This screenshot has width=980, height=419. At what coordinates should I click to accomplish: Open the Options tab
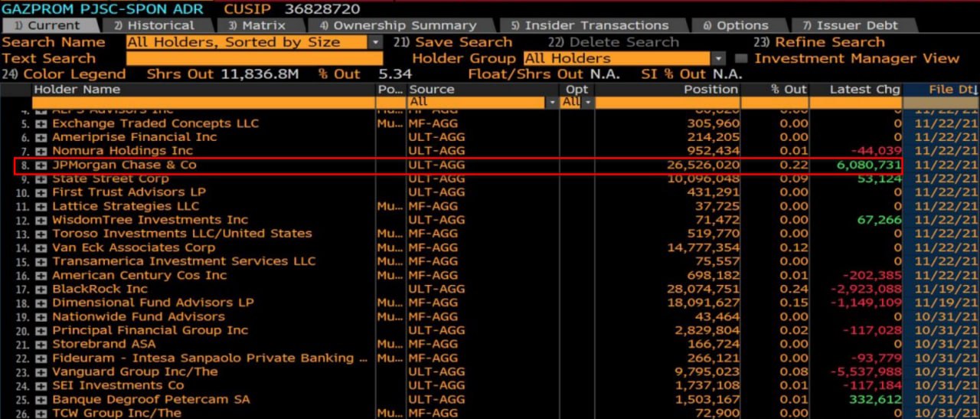(x=736, y=25)
